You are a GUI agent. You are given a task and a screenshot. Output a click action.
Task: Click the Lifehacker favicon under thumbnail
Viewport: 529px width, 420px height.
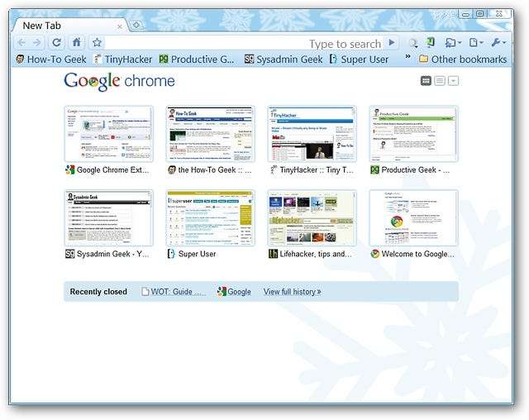point(273,254)
